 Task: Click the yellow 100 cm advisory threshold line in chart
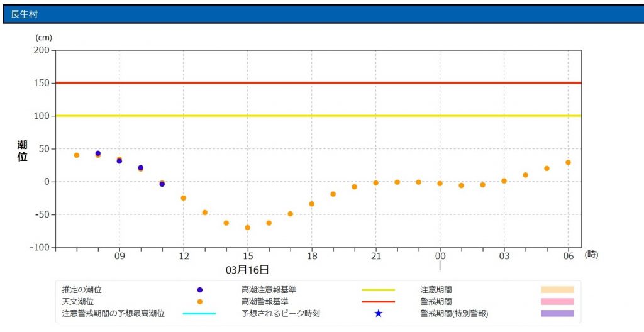pos(318,116)
